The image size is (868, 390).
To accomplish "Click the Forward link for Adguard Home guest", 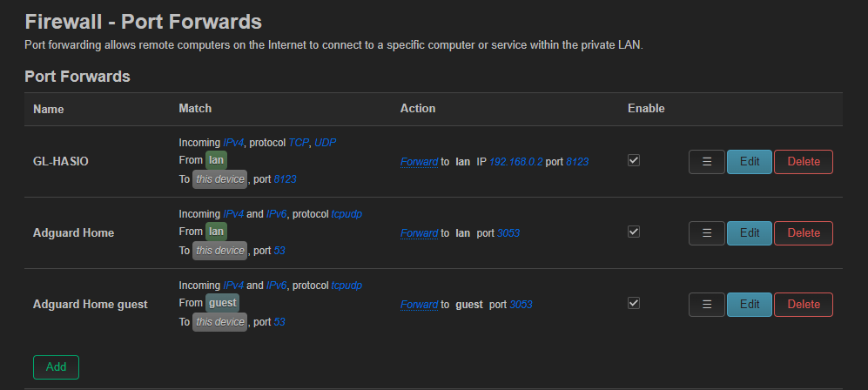I will coord(419,305).
